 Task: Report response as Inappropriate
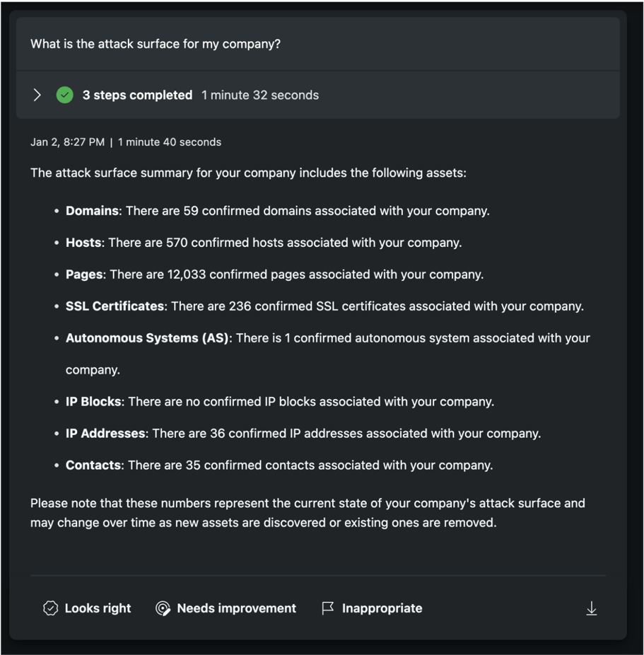coord(372,608)
